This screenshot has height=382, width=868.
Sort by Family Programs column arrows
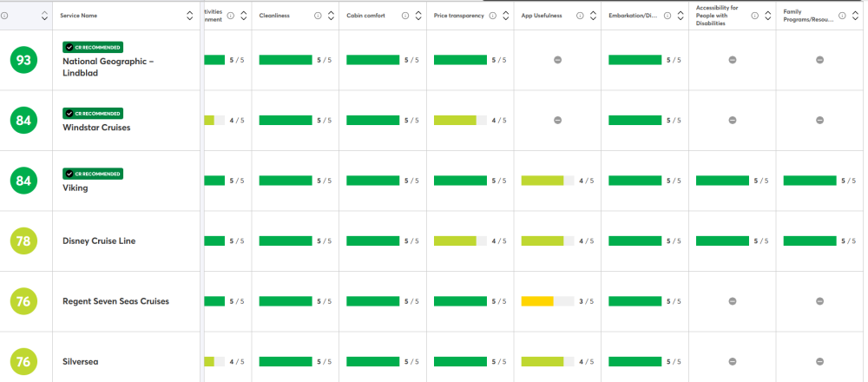click(x=855, y=16)
